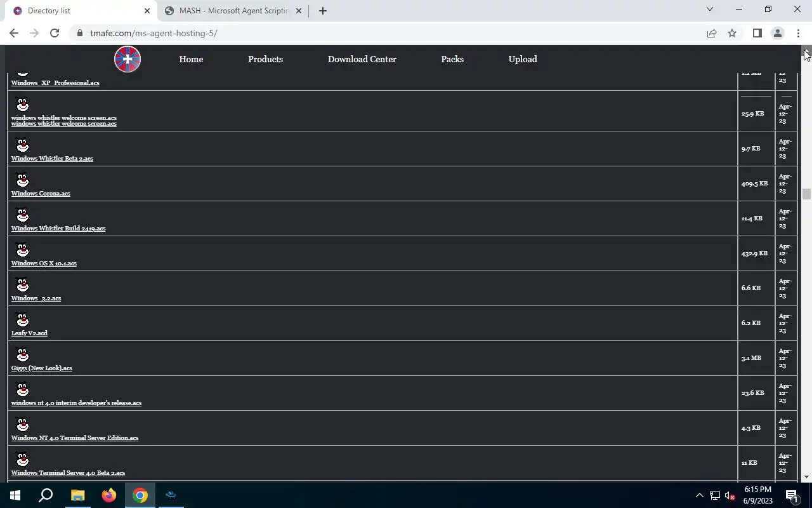Click the TMAFE site logo
Screen dimensions: 812x508
(x=128, y=59)
